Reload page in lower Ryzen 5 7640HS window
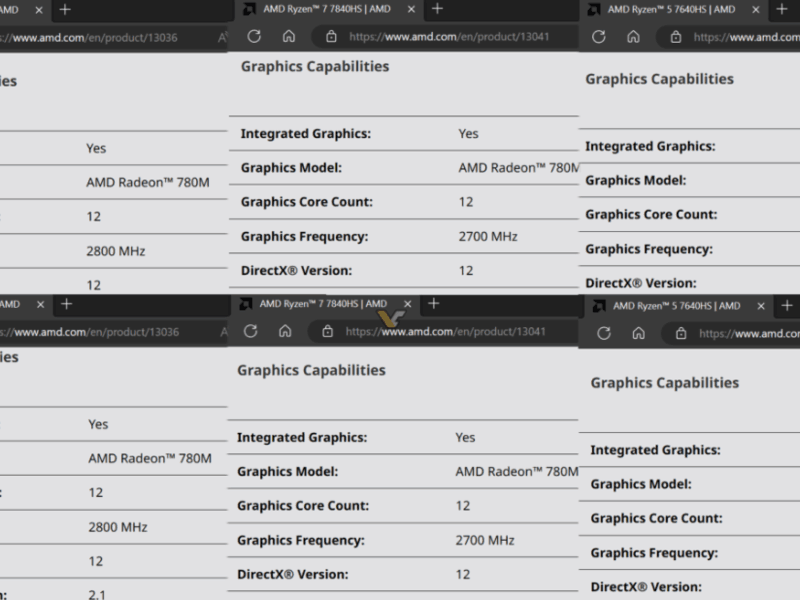The image size is (800, 600). [x=604, y=333]
